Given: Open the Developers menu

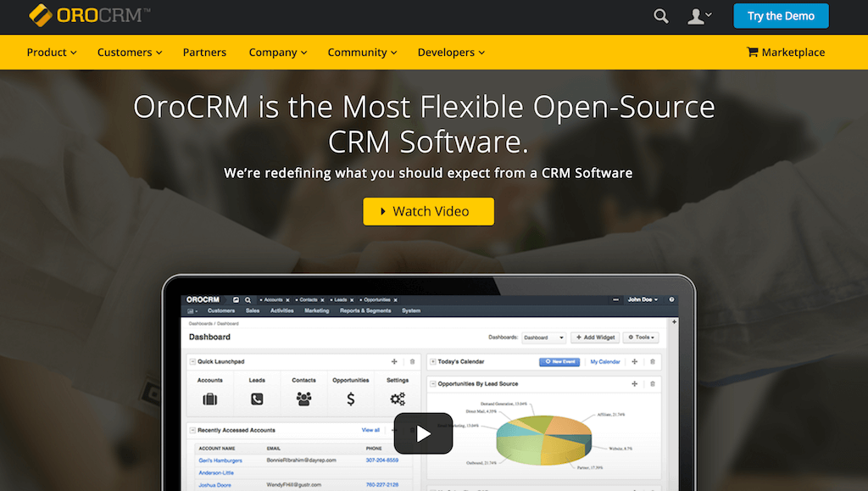Looking at the screenshot, I should click(x=451, y=52).
